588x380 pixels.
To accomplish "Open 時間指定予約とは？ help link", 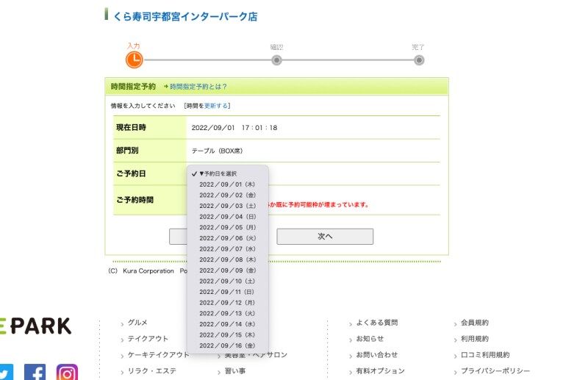I will pos(198,87).
